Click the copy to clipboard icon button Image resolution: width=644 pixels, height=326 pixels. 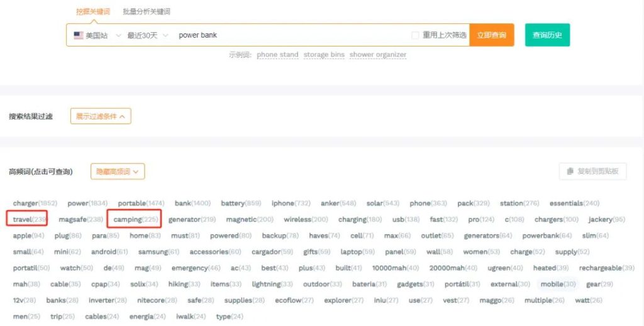pyautogui.click(x=570, y=171)
